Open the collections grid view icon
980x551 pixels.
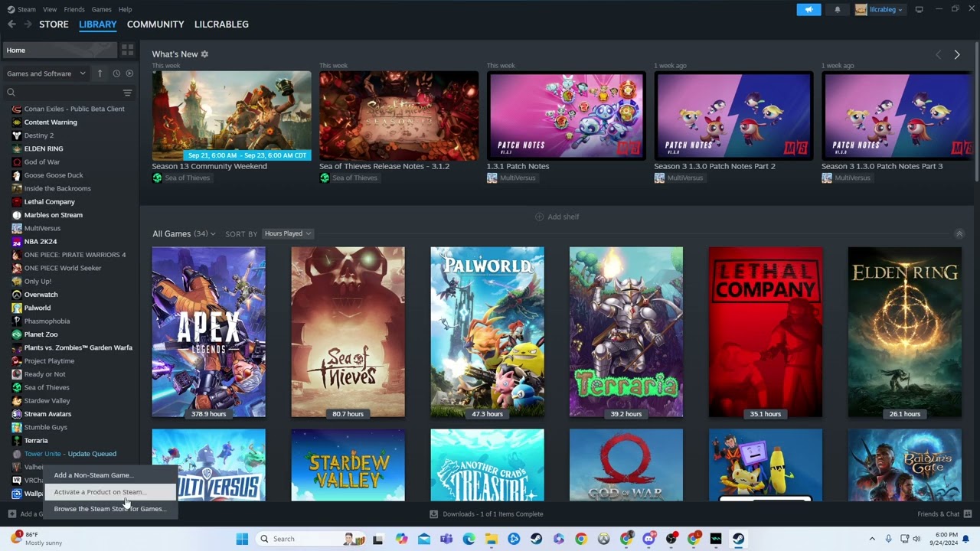(x=127, y=50)
